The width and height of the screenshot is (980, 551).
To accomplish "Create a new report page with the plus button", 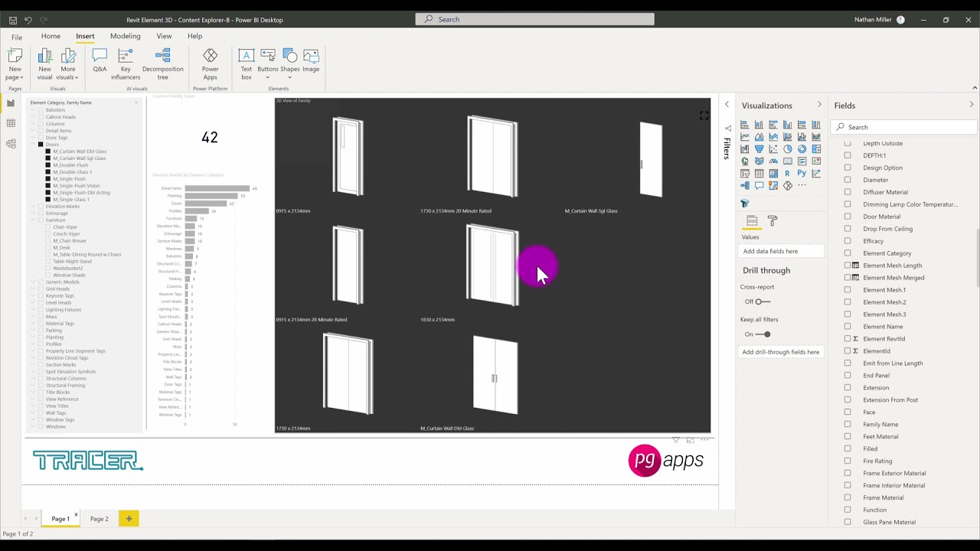I will click(x=128, y=519).
